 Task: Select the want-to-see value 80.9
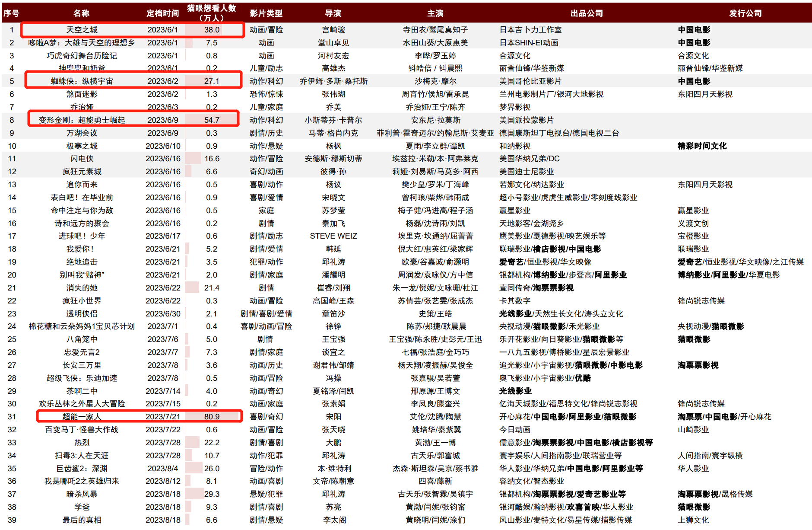coord(212,417)
